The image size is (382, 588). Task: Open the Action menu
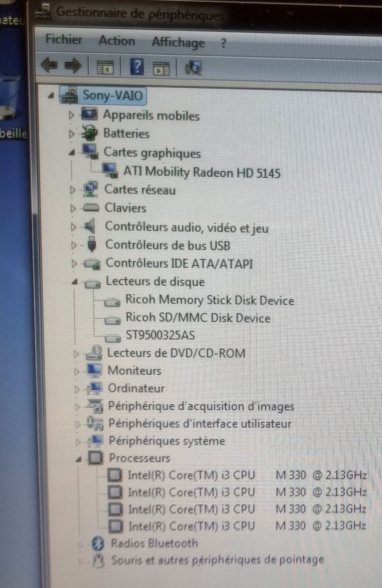[117, 41]
